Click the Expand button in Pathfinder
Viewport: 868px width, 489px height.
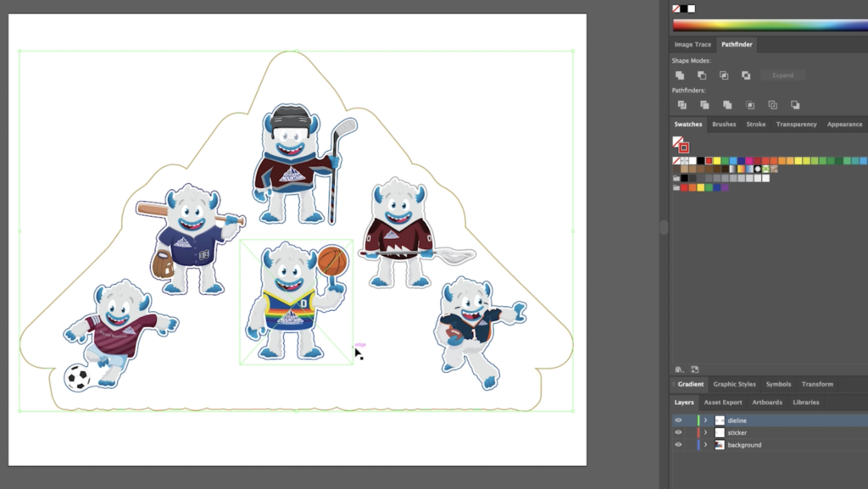[782, 75]
